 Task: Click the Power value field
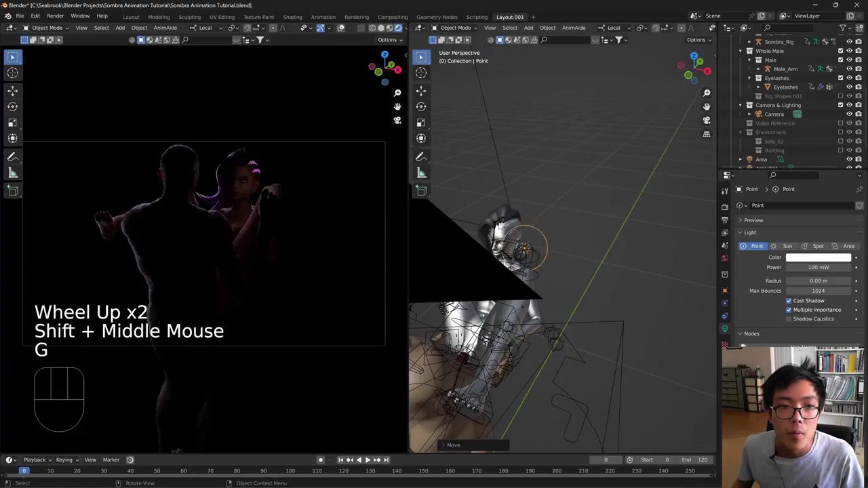pos(818,267)
